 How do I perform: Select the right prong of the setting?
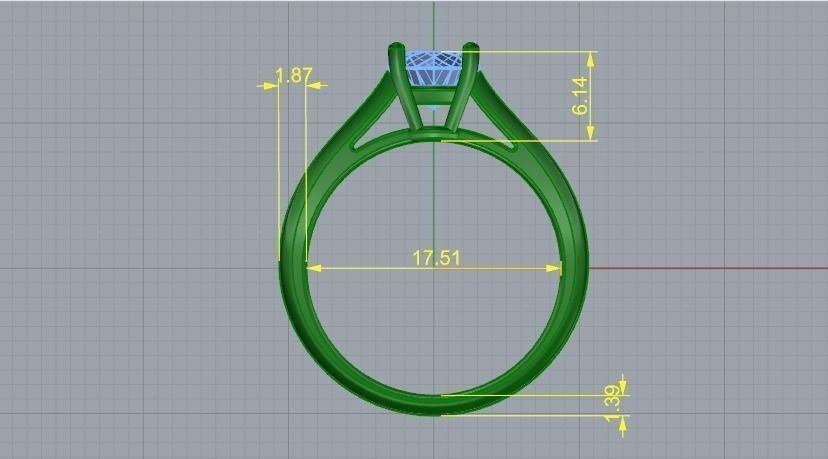[x=463, y=87]
